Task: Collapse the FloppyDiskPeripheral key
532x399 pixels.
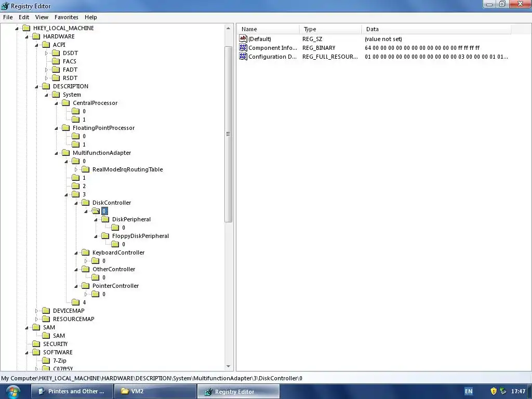Action: click(96, 236)
